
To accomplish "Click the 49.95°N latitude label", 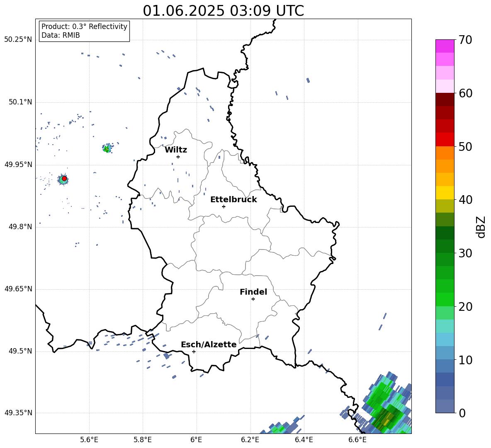I will 18,165.
